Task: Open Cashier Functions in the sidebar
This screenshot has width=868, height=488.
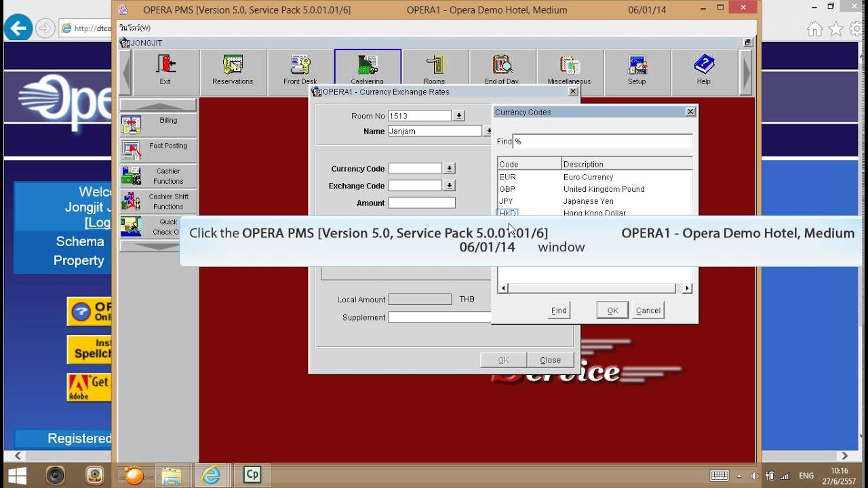Action: pos(158,176)
